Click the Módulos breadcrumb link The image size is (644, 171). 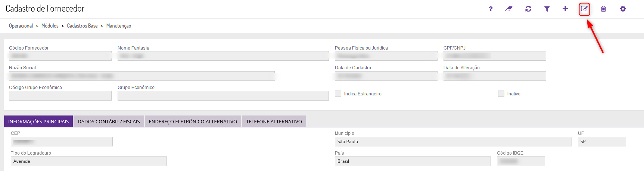coord(50,26)
